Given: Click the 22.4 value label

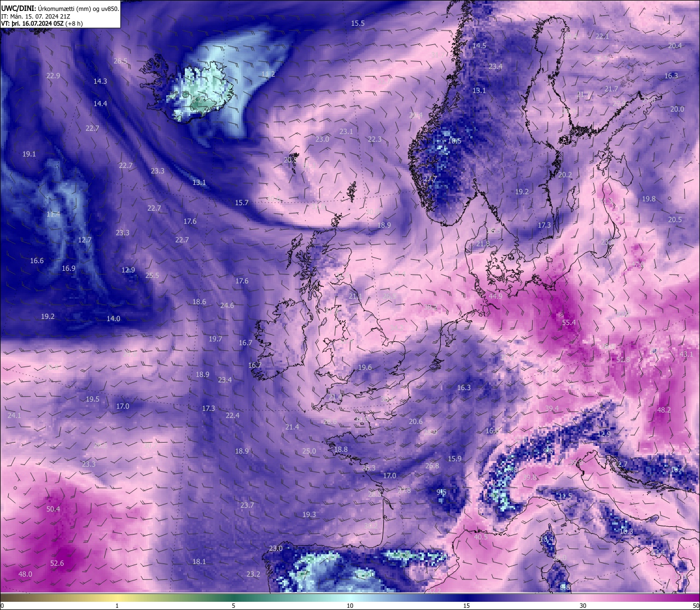Looking at the screenshot, I should click(x=232, y=415).
